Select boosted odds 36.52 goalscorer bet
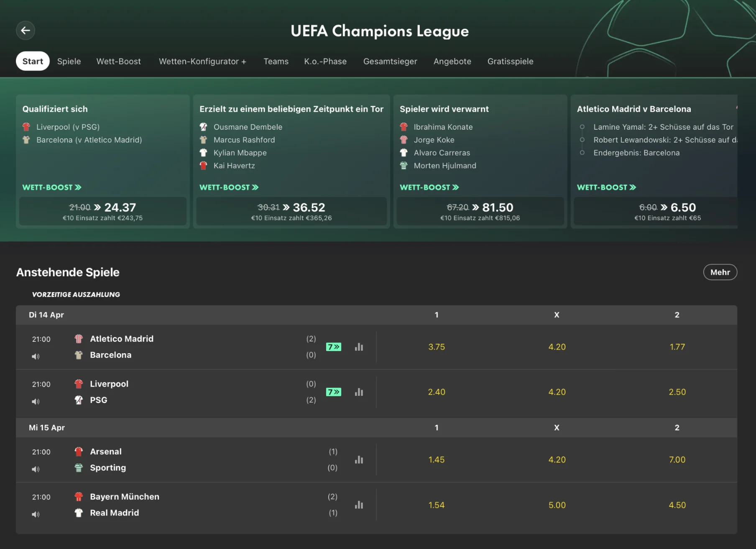The width and height of the screenshot is (756, 549). [291, 211]
